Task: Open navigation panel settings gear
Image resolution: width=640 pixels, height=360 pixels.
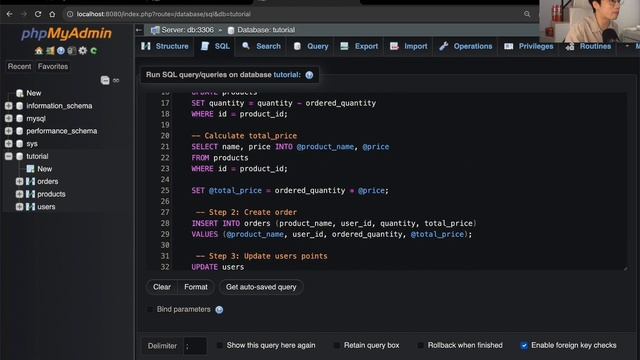Action: pos(83,51)
